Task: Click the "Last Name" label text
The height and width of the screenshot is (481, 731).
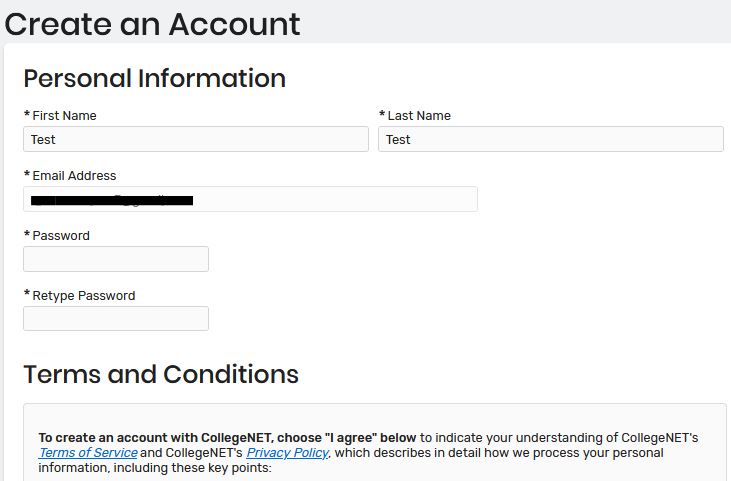Action: (x=419, y=116)
